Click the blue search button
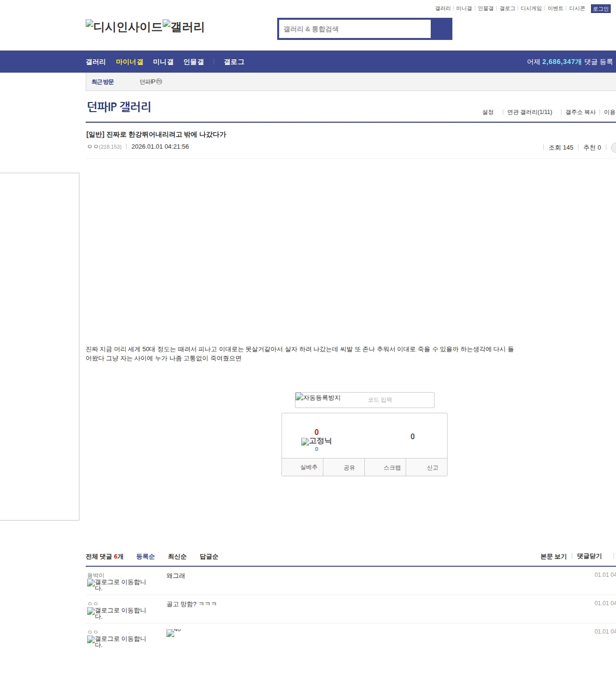The height and width of the screenshot is (687, 616). point(441,29)
